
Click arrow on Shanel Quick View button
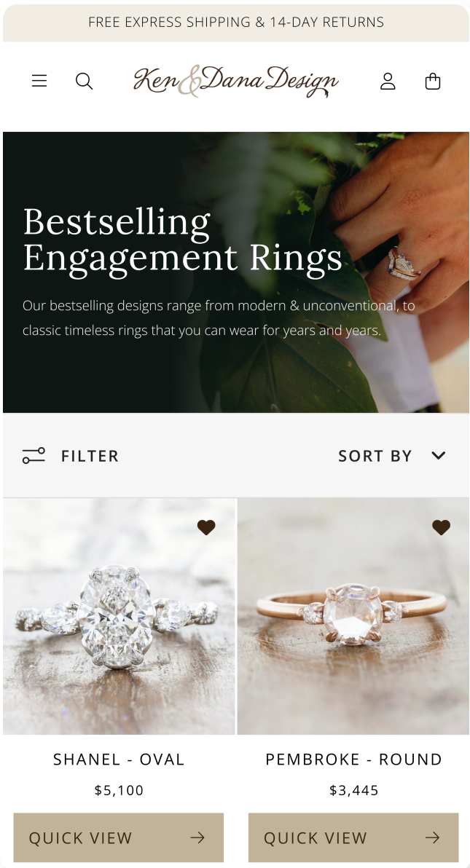pos(197,837)
